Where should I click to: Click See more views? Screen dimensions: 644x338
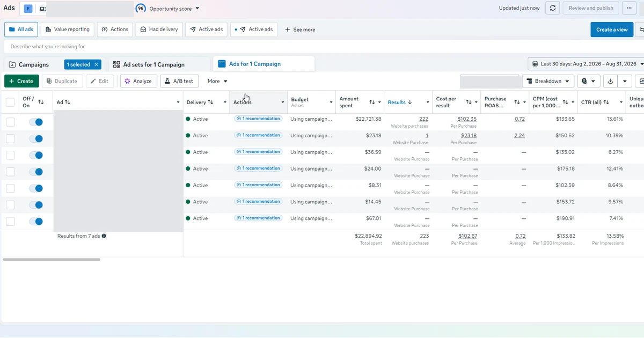[300, 30]
